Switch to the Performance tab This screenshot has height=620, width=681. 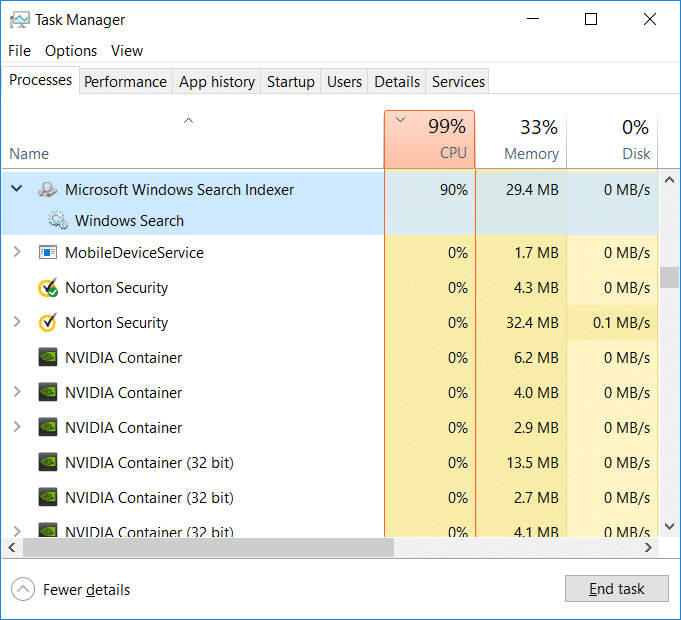[125, 82]
